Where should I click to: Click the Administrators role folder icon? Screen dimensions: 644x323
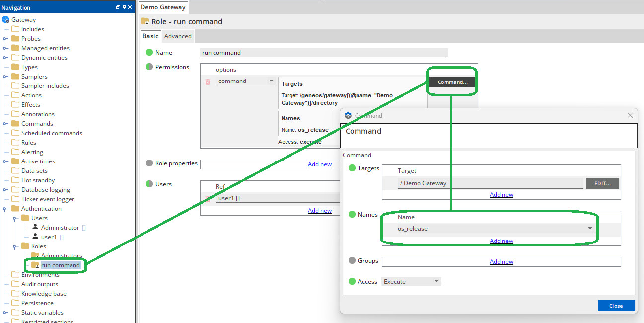tap(35, 255)
